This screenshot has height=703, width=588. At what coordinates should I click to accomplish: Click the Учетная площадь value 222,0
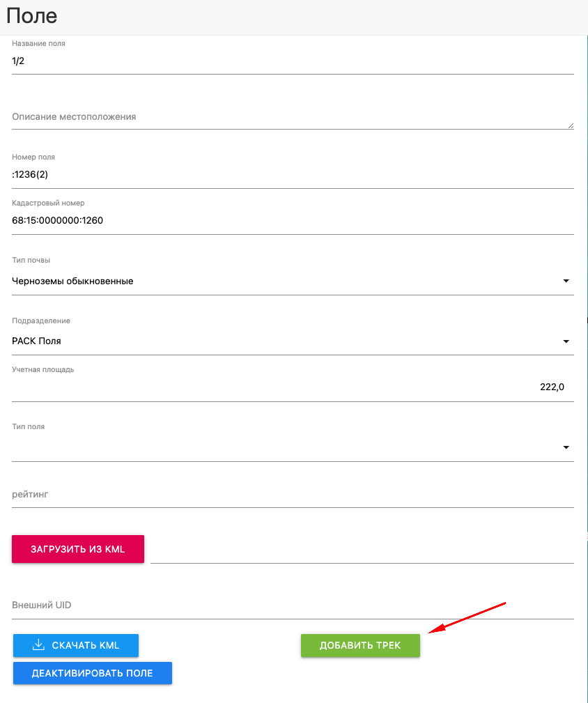point(552,387)
